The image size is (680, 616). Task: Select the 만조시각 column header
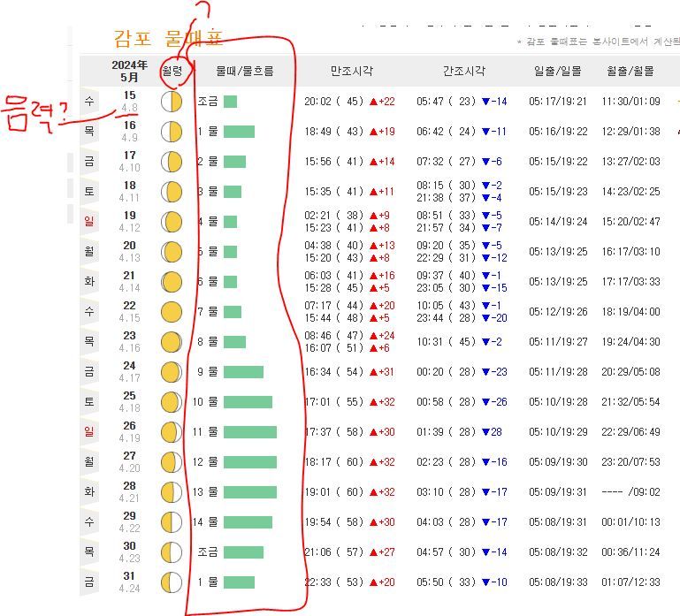tap(350, 71)
